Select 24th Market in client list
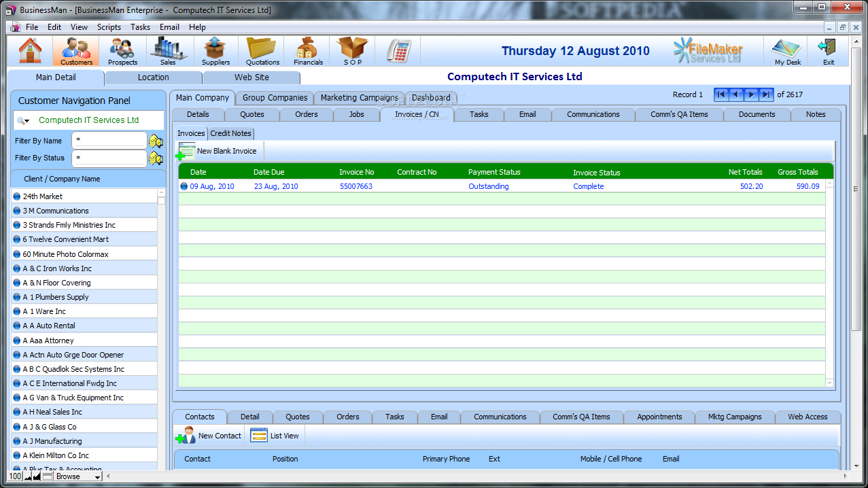The width and height of the screenshot is (868, 488). coord(84,196)
